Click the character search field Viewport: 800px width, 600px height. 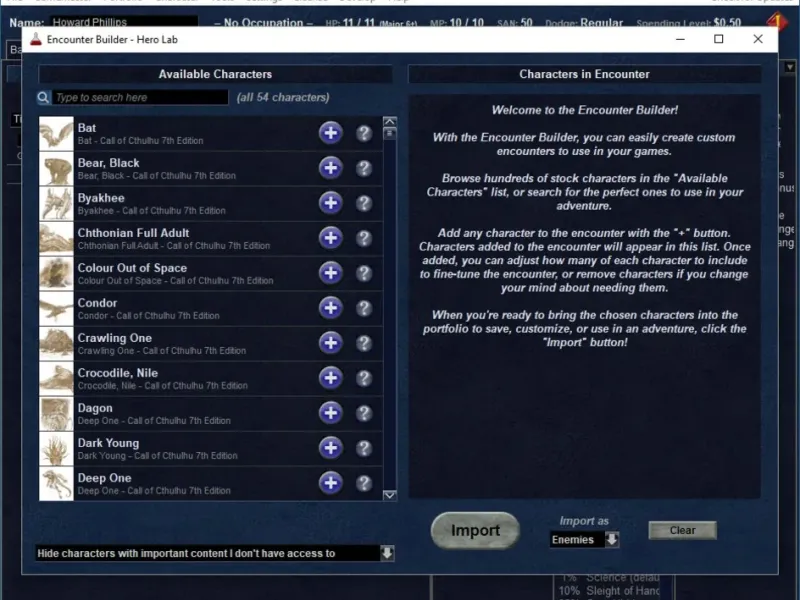140,97
